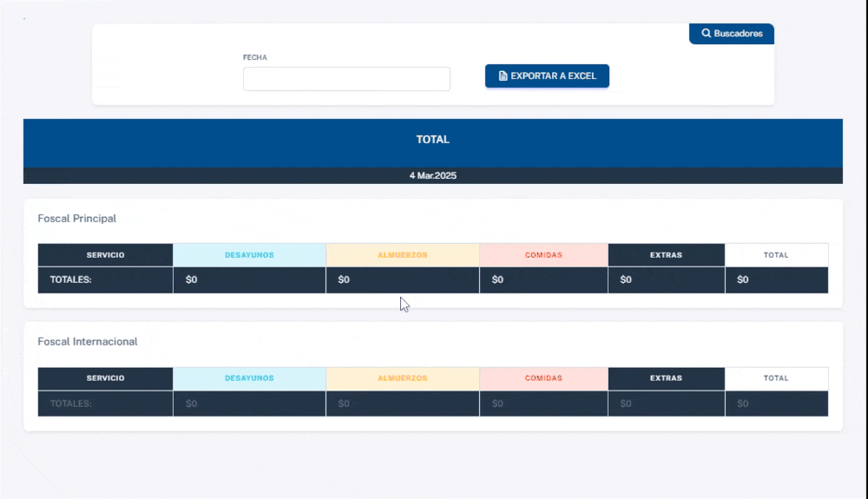Select the 4 Mar.2025 date bar
This screenshot has width=868, height=499.
pyautogui.click(x=432, y=175)
